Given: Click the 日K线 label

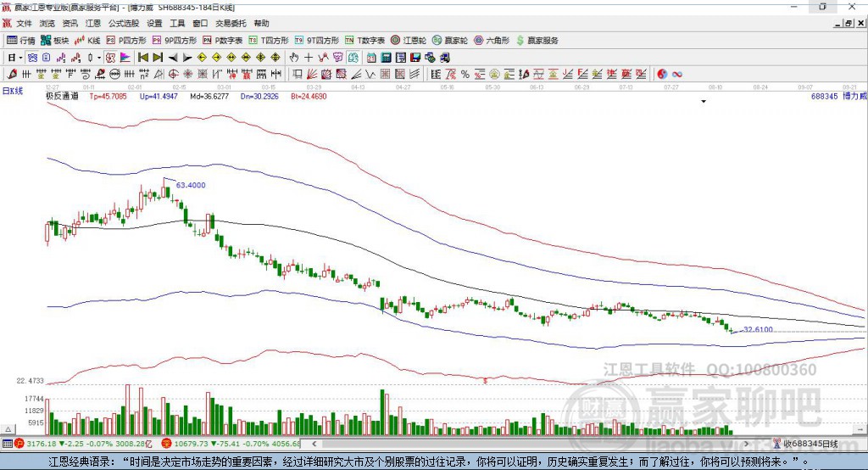Looking at the screenshot, I should [x=13, y=91].
